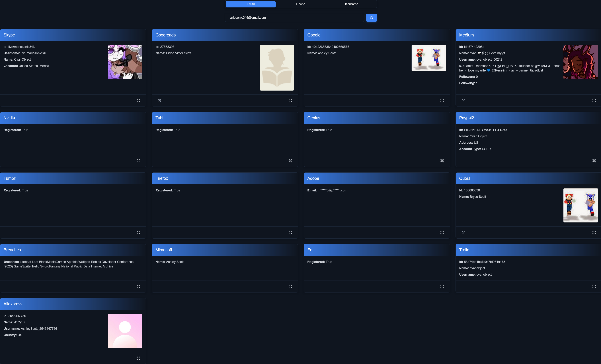Click Google Id 101226353840402666575
The image size is (601, 364).
pos(328,47)
